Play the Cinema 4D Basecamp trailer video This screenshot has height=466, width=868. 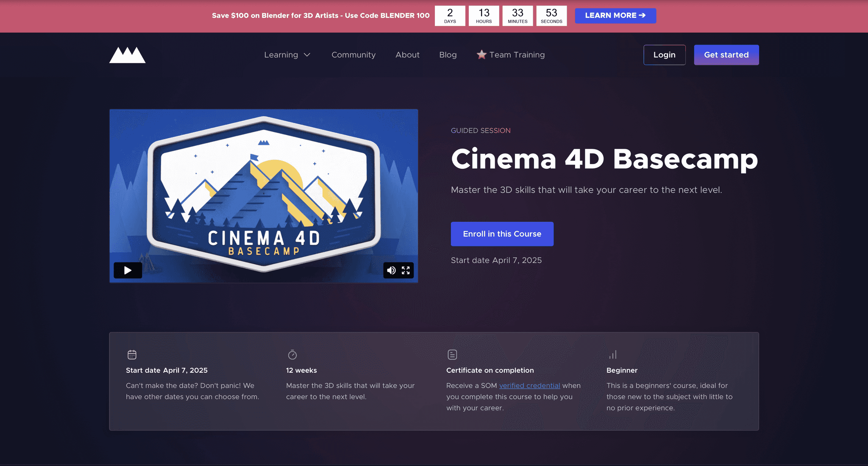[x=128, y=270]
